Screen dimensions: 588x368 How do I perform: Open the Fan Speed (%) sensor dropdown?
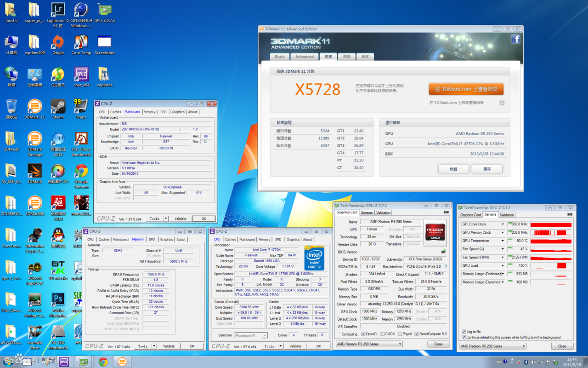click(x=502, y=249)
